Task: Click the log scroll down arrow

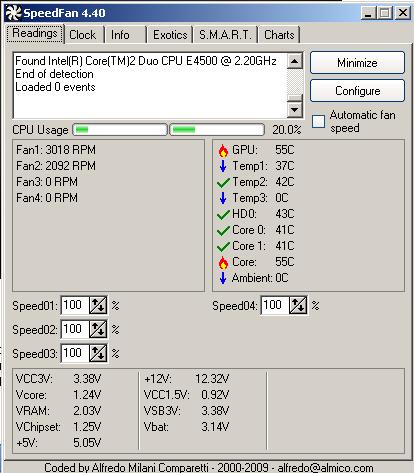Action: pos(295,109)
